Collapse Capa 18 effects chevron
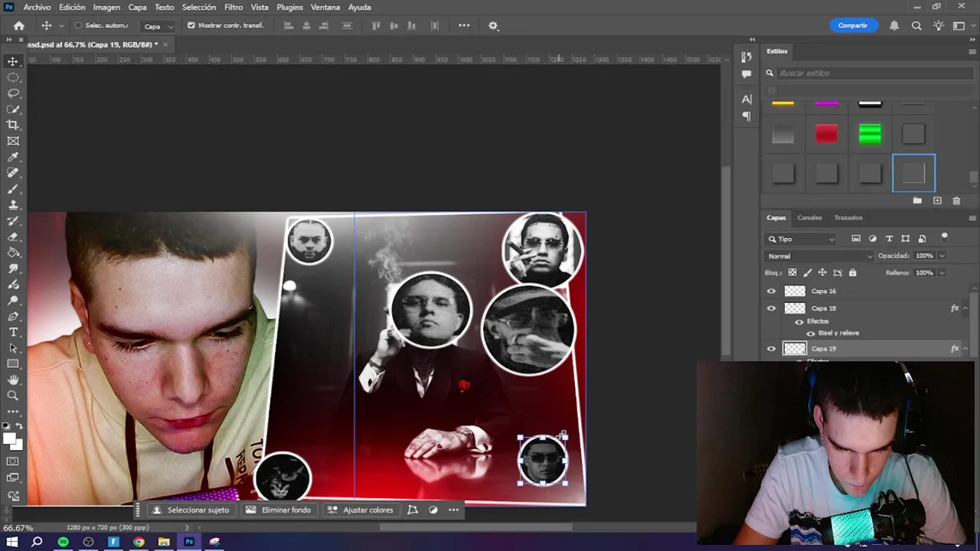 pyautogui.click(x=965, y=308)
